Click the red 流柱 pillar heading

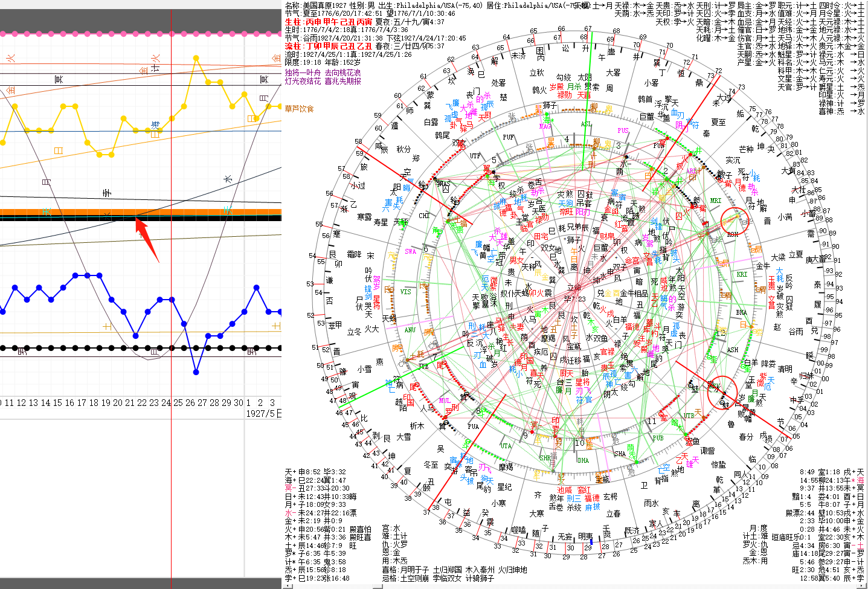pos(292,46)
